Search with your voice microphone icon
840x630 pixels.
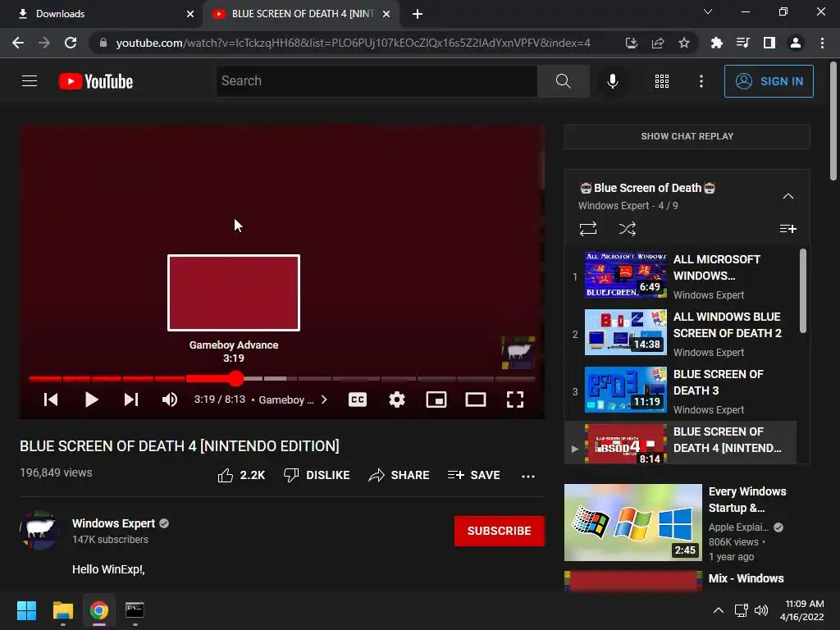612,81
